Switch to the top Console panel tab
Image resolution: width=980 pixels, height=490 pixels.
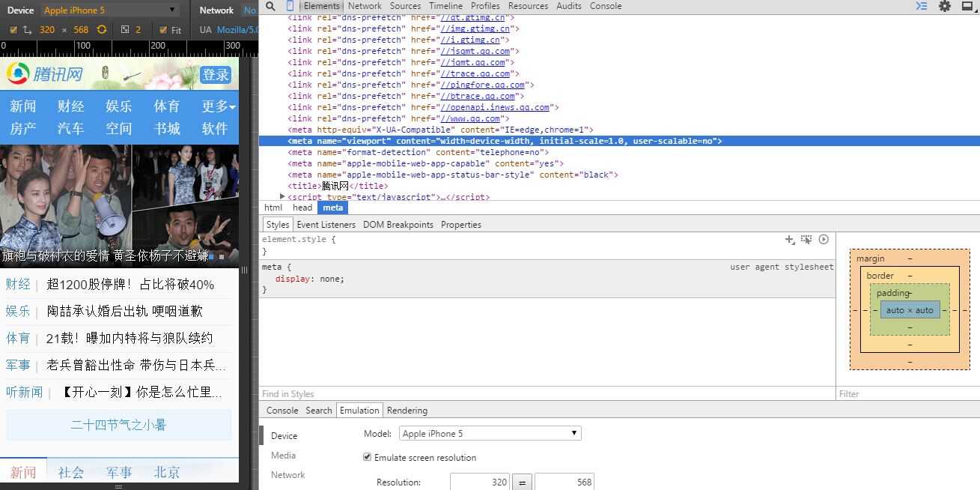606,6
